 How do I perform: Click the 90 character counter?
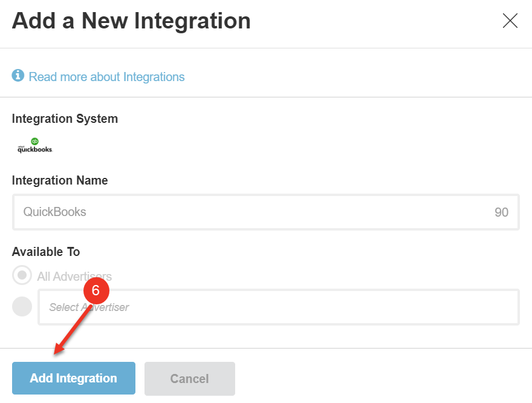(x=501, y=212)
